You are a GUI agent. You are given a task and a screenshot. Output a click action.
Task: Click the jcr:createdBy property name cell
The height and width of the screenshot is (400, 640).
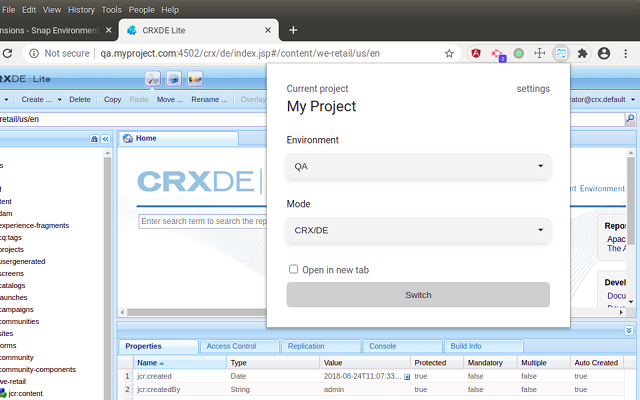[x=180, y=389]
